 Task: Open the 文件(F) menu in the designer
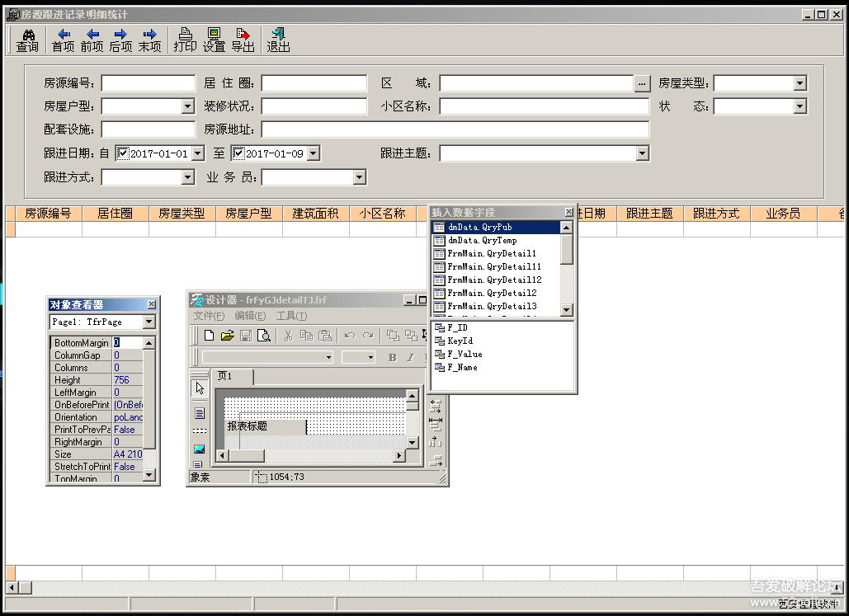pyautogui.click(x=209, y=316)
